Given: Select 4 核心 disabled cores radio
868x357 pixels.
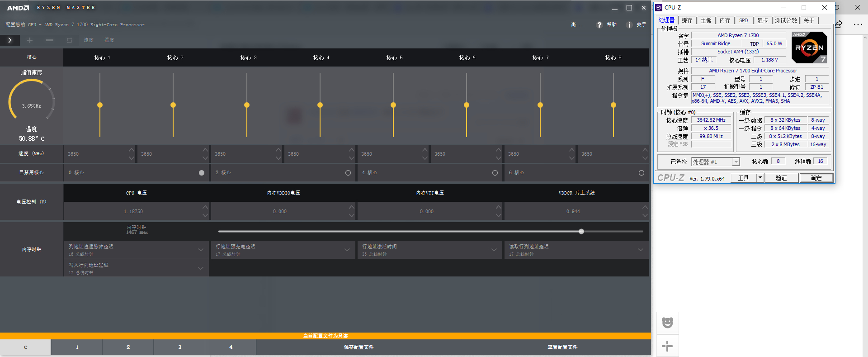Looking at the screenshot, I should pyautogui.click(x=495, y=173).
